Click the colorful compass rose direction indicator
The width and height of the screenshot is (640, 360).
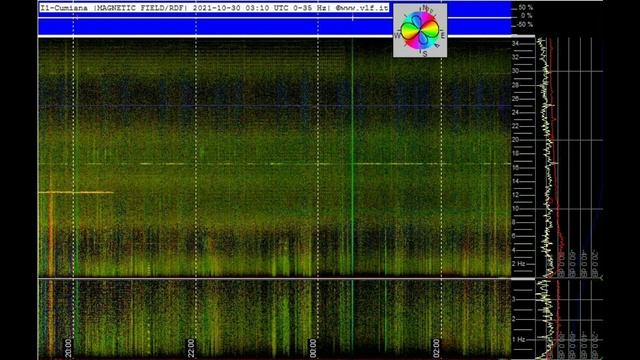point(420,31)
